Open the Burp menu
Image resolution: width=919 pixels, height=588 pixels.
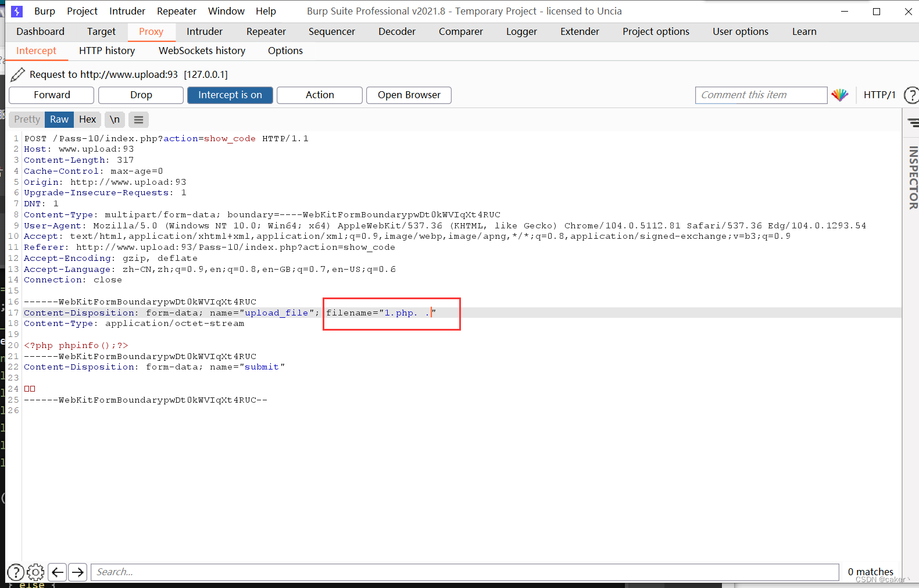pos(45,11)
